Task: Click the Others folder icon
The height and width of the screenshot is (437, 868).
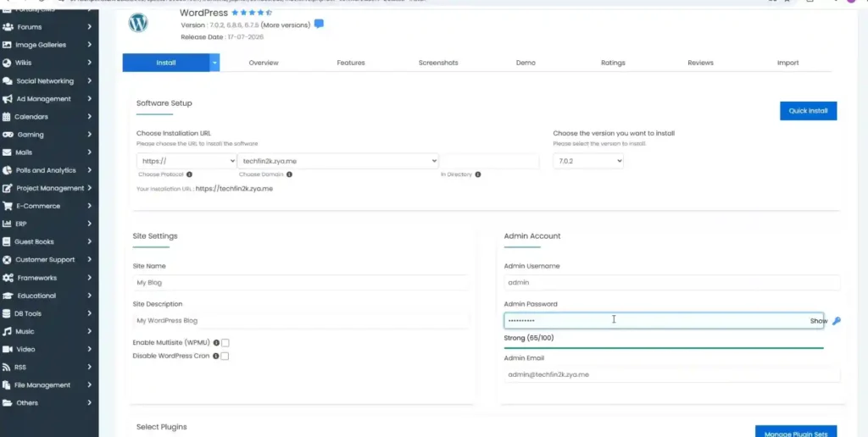Action: [7, 403]
